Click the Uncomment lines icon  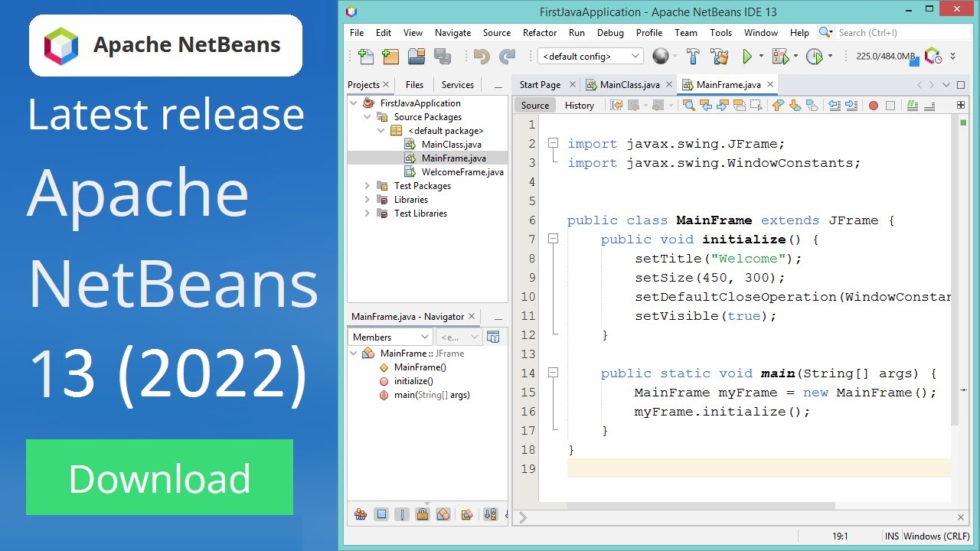pos(929,106)
